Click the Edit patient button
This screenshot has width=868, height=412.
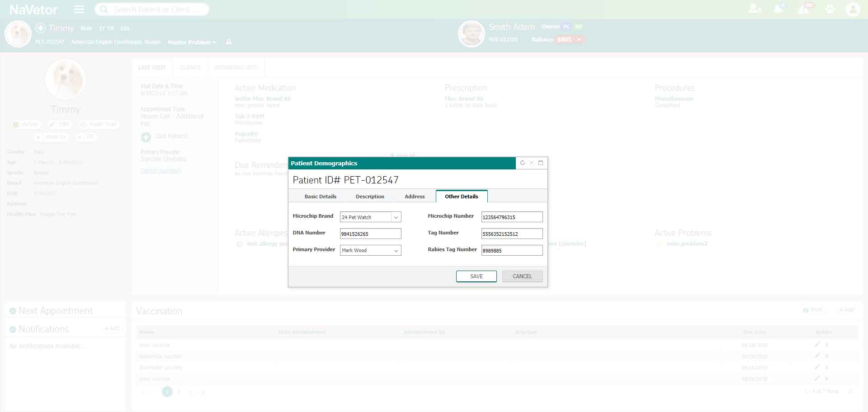tap(60, 124)
